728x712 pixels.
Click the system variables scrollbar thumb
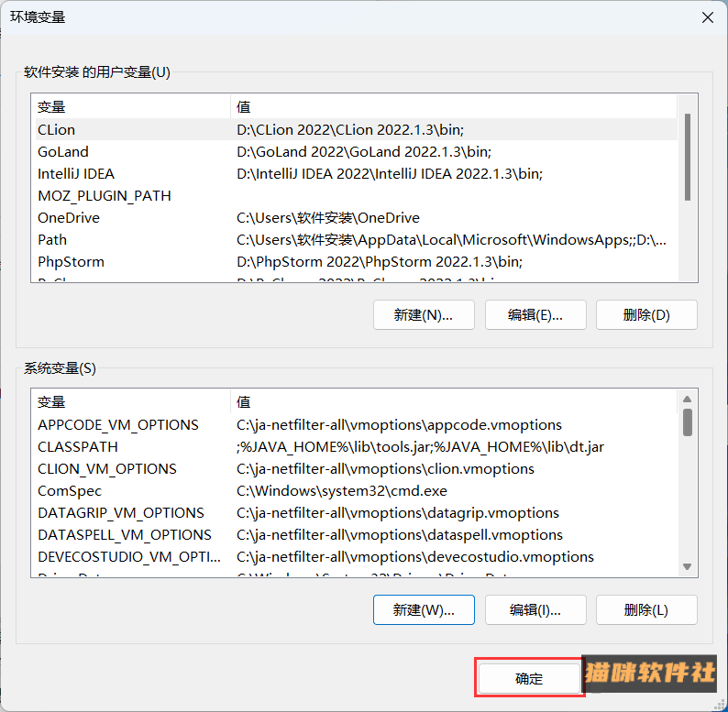688,422
